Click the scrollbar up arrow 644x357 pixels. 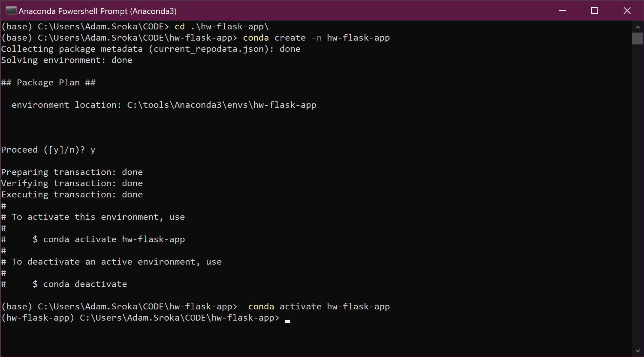click(638, 27)
